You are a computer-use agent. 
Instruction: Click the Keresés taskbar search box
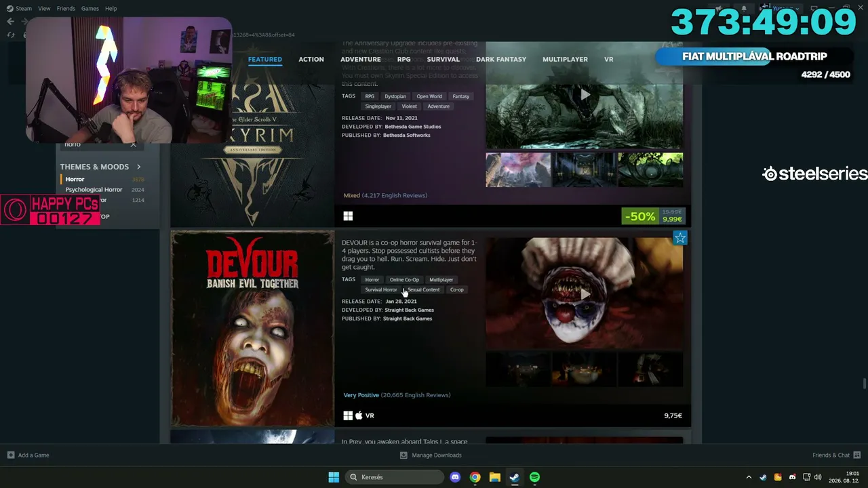(395, 477)
